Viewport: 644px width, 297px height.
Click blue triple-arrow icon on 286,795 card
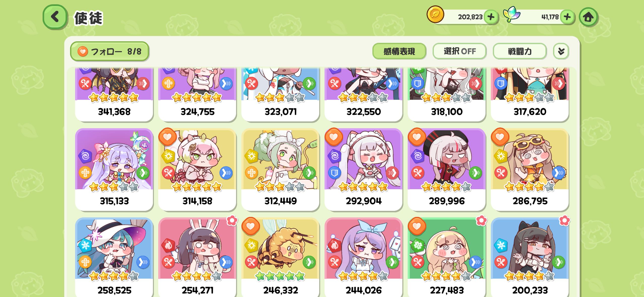point(558,173)
